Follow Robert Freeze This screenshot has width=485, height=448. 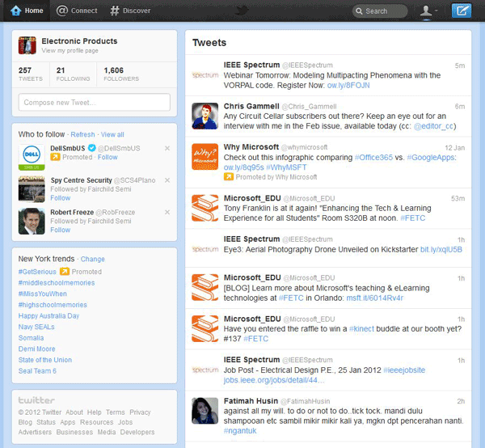[x=61, y=230]
